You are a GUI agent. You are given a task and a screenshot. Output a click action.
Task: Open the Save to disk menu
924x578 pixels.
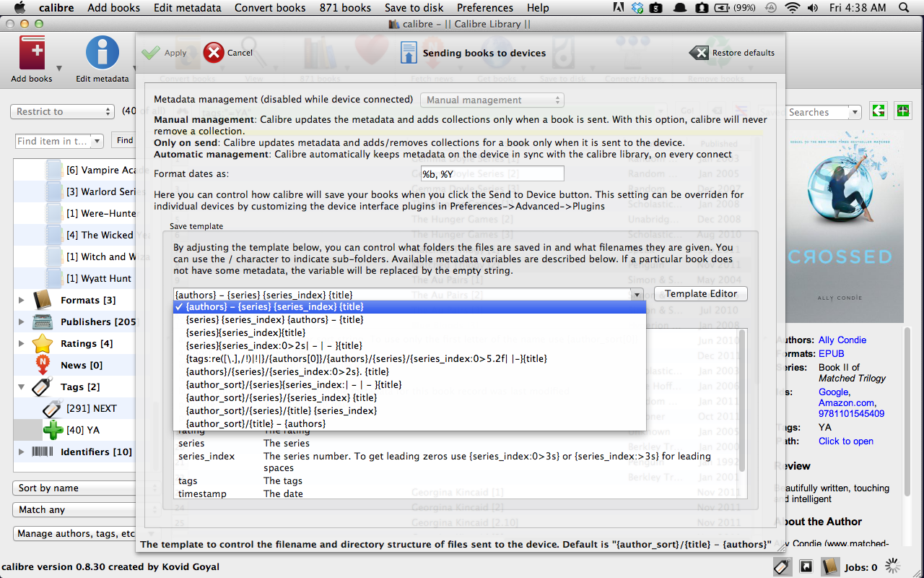[414, 8]
